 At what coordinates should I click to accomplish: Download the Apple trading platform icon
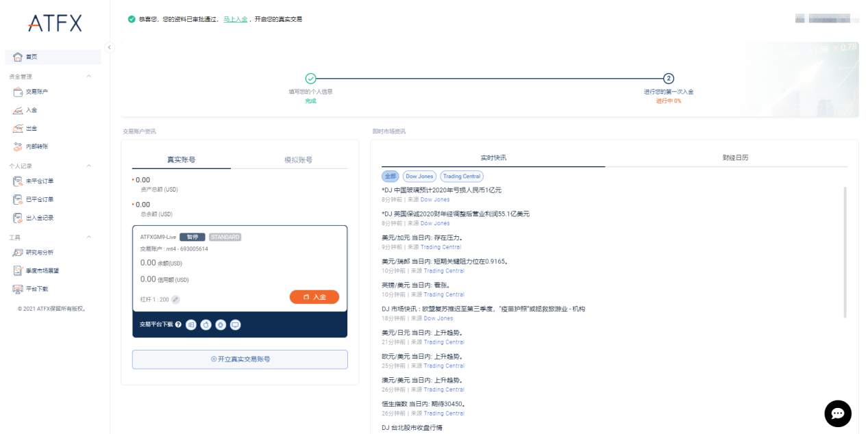tap(206, 324)
